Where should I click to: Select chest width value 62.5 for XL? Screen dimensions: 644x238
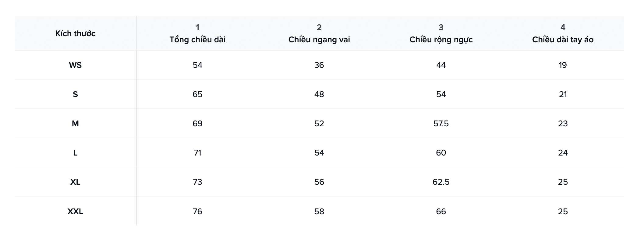click(441, 182)
